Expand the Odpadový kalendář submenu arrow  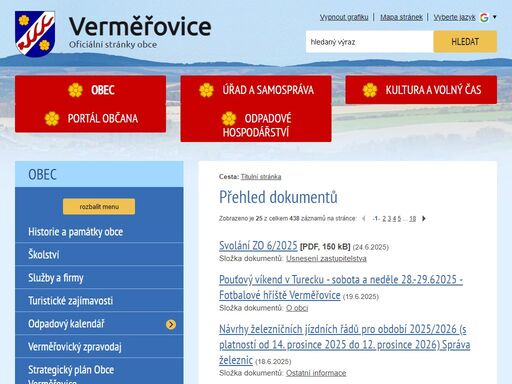click(171, 324)
